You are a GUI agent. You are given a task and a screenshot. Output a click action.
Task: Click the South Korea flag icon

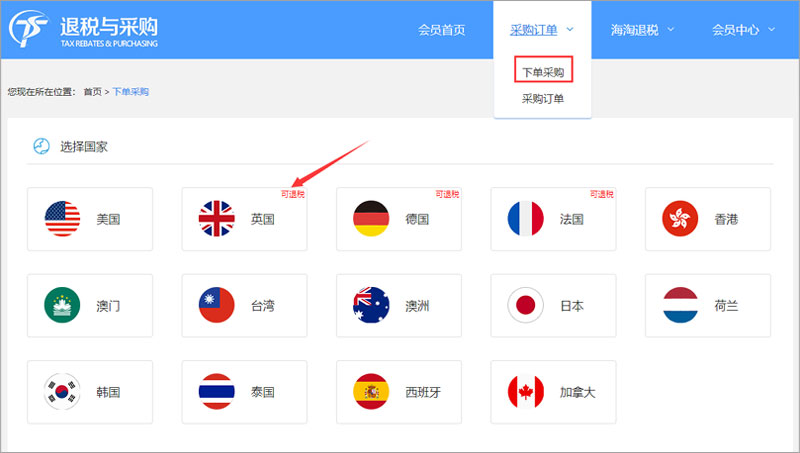click(62, 392)
